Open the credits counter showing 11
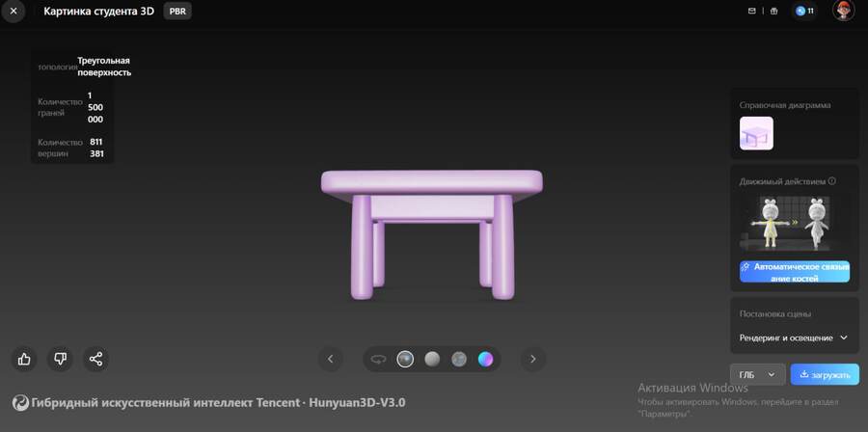 pyautogui.click(x=804, y=11)
